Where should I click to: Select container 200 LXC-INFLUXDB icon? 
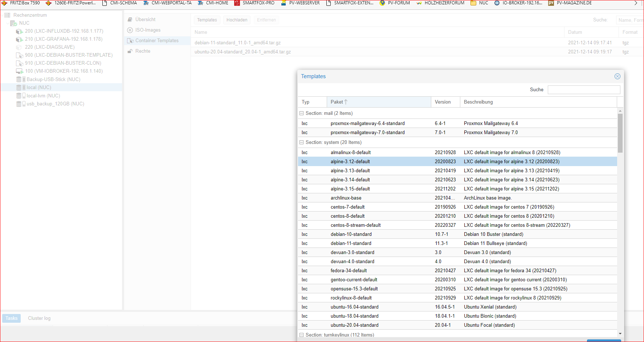19,31
